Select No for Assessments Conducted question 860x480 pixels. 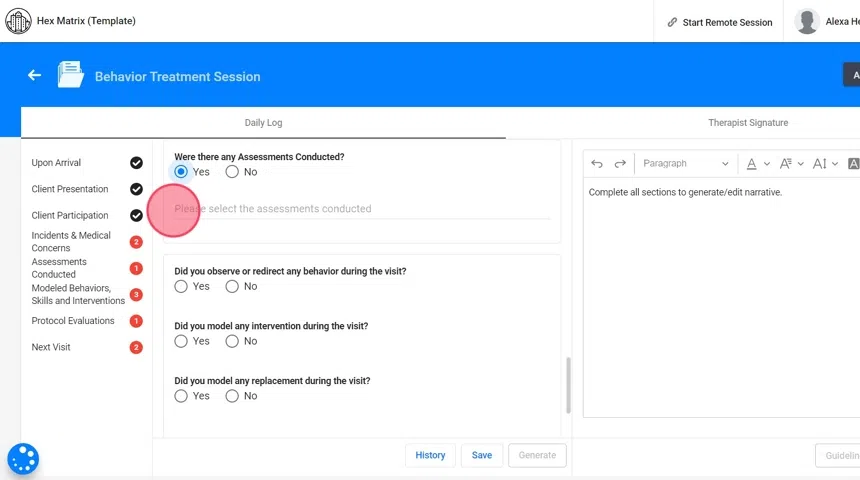(232, 172)
